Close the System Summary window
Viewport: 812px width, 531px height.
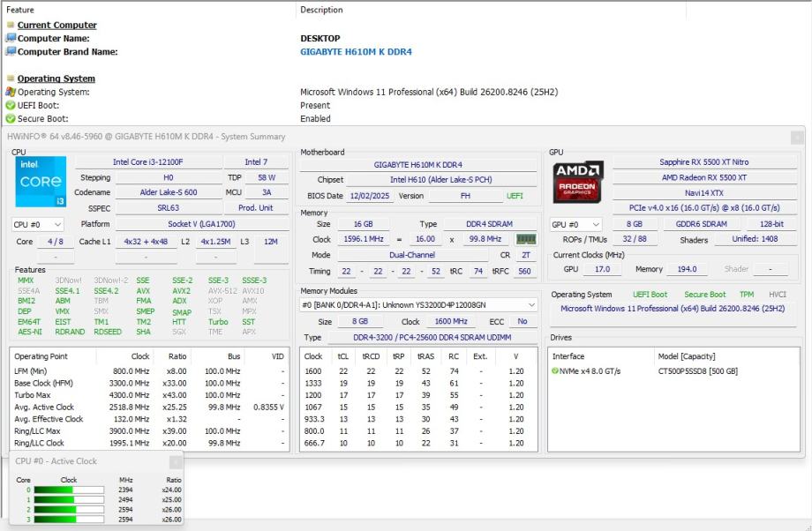click(x=797, y=137)
